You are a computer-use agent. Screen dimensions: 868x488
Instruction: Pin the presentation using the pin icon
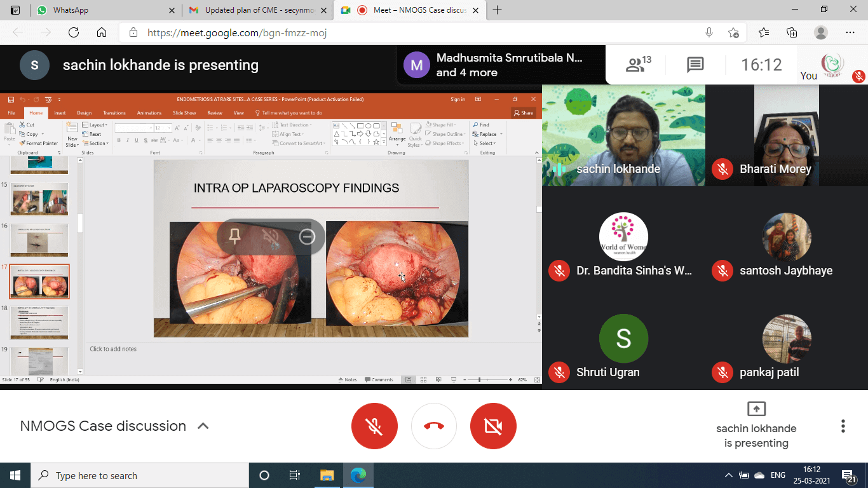[235, 237]
